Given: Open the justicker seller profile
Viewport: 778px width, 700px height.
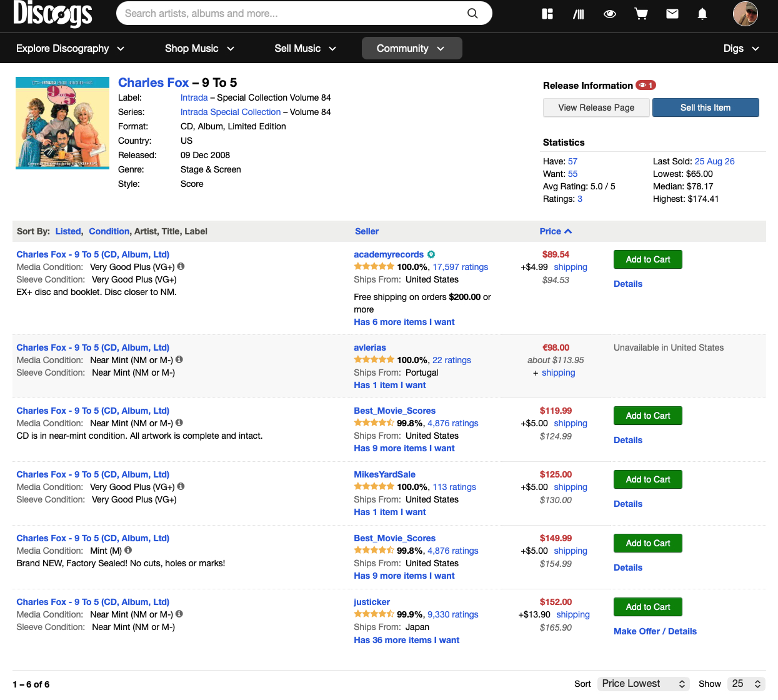Looking at the screenshot, I should [x=372, y=602].
